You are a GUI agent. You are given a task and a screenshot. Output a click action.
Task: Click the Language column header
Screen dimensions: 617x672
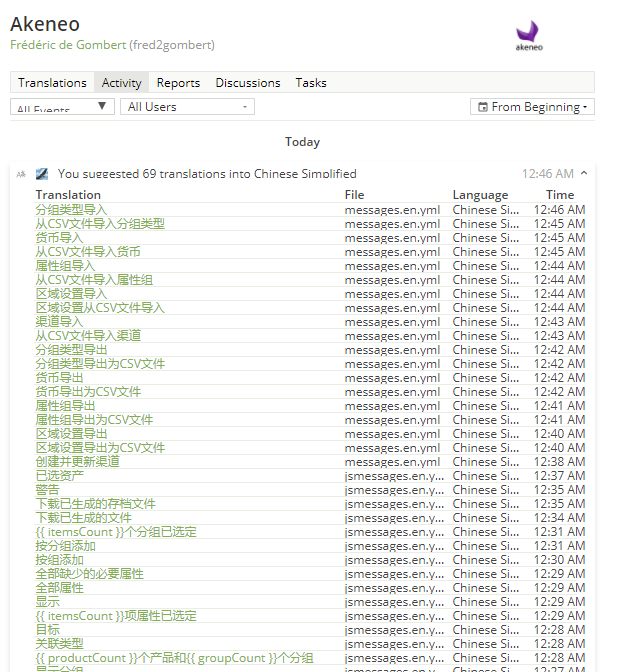click(480, 195)
